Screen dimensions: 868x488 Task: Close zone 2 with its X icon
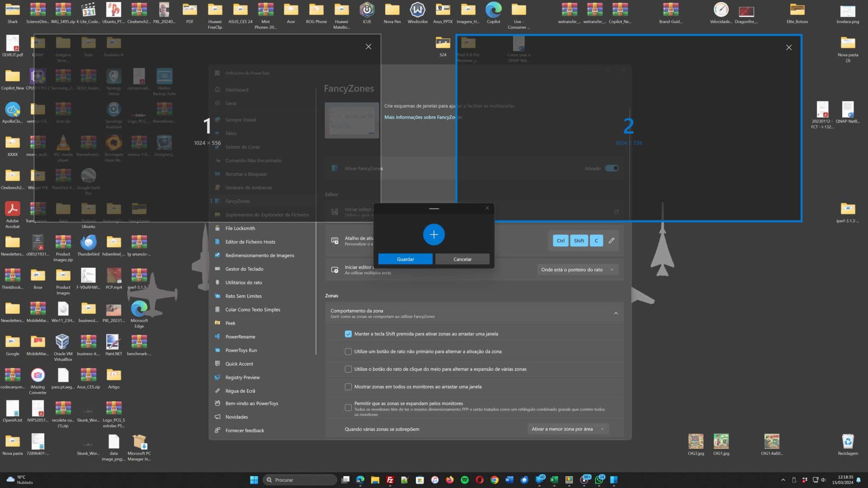click(788, 47)
